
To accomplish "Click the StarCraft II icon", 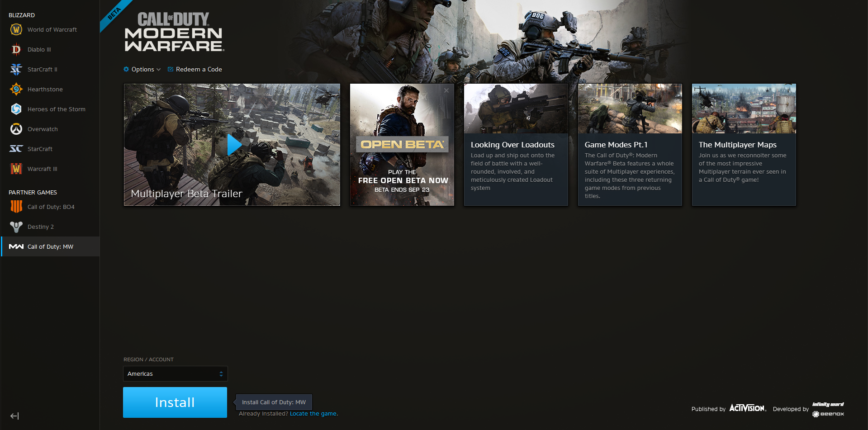I will pyautogui.click(x=16, y=69).
